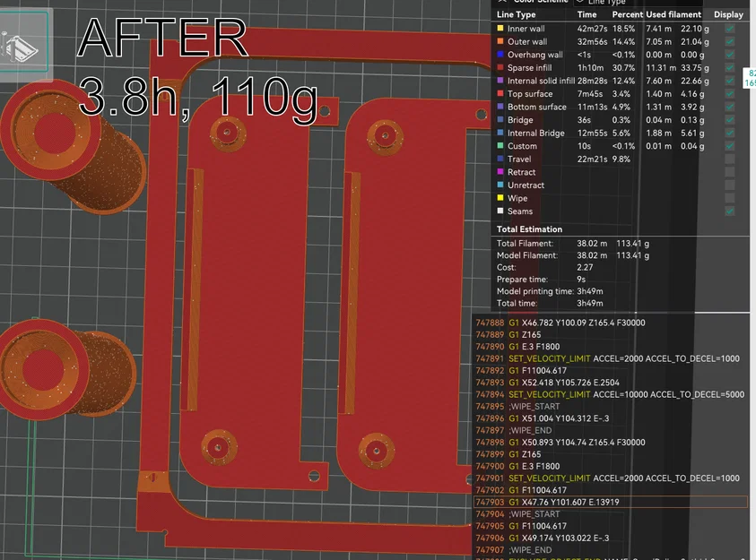Toggle display of Overhang wall lines
The width and height of the screenshot is (756, 560).
coord(730,55)
